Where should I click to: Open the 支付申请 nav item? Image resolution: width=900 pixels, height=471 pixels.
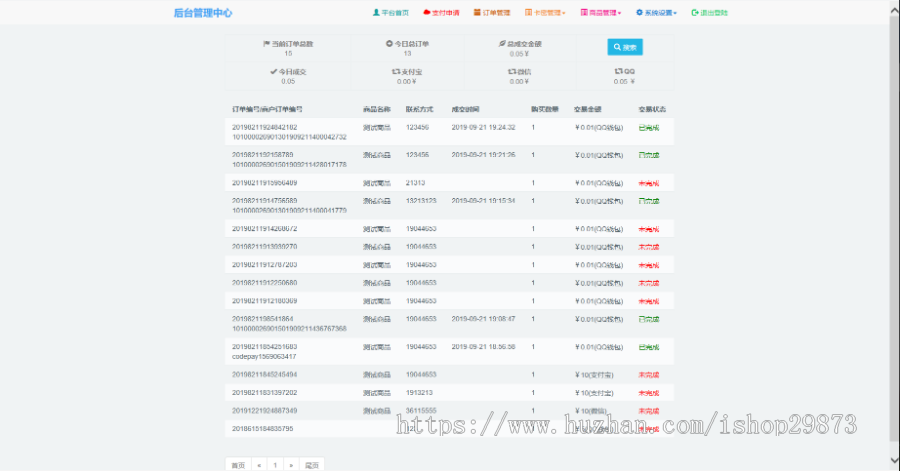pos(441,13)
